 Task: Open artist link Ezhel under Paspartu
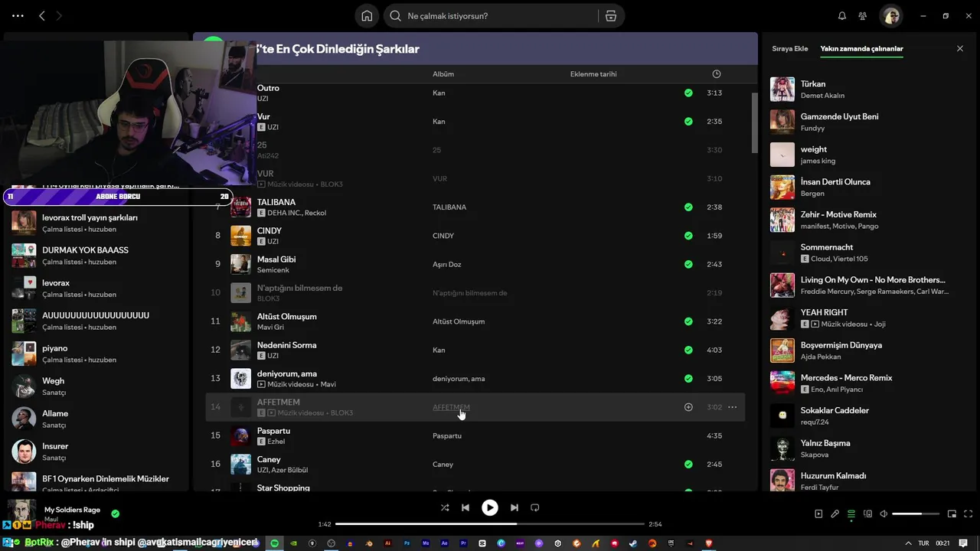[x=276, y=442]
